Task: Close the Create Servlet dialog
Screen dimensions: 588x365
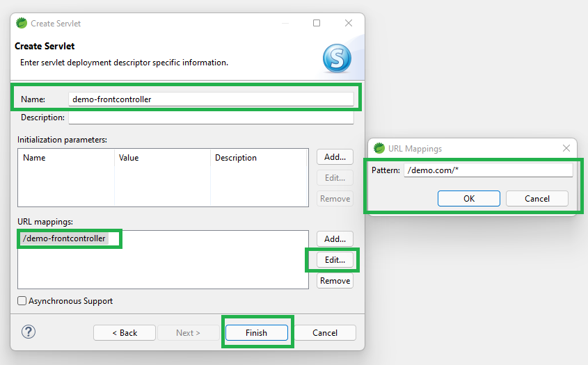Action: coord(349,23)
